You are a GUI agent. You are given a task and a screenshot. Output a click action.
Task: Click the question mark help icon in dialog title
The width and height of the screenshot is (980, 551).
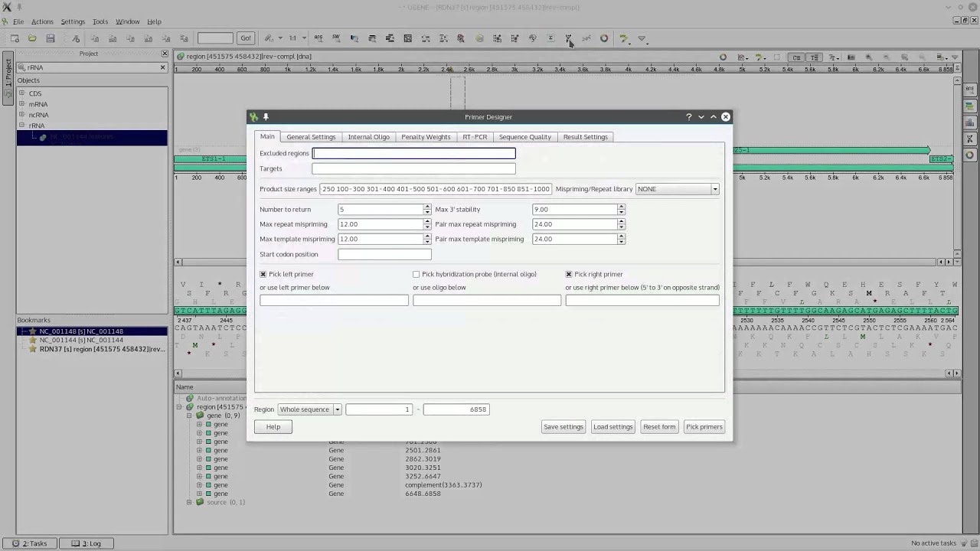pyautogui.click(x=688, y=117)
